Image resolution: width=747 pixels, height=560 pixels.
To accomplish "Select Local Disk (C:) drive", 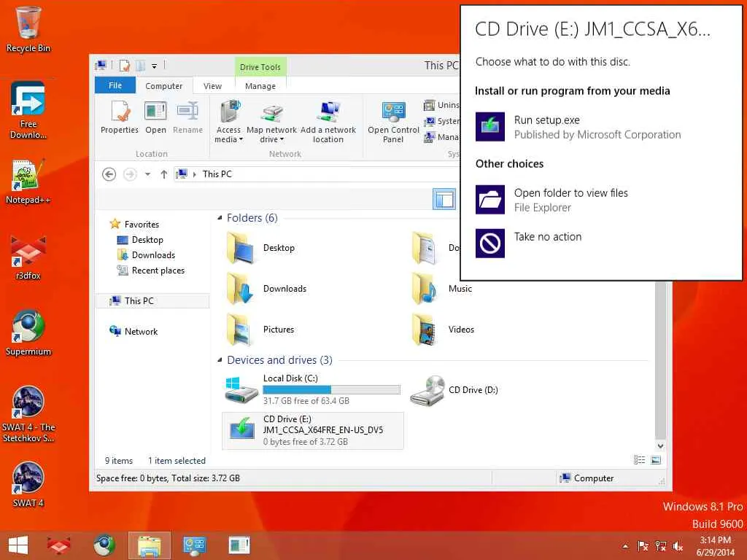I will click(312, 389).
